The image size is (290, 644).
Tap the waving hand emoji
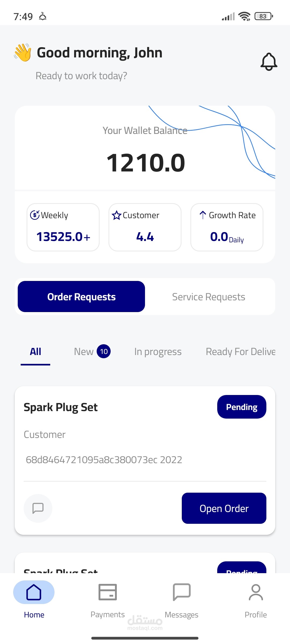pos(23,52)
